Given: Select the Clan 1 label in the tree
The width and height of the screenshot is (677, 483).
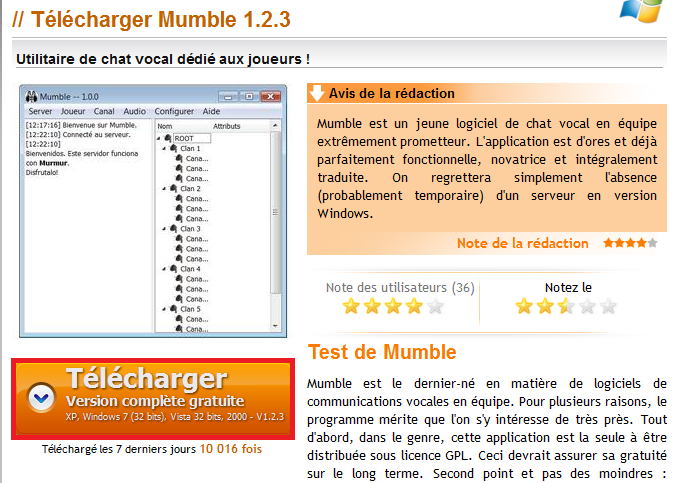Looking at the screenshot, I should click(190, 148).
